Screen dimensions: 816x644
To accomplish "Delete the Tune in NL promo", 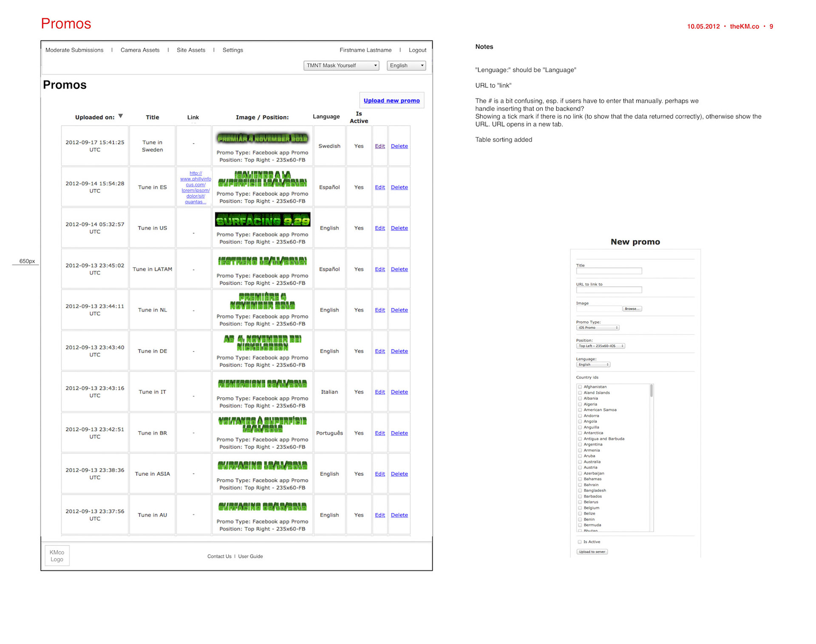I will tap(399, 310).
